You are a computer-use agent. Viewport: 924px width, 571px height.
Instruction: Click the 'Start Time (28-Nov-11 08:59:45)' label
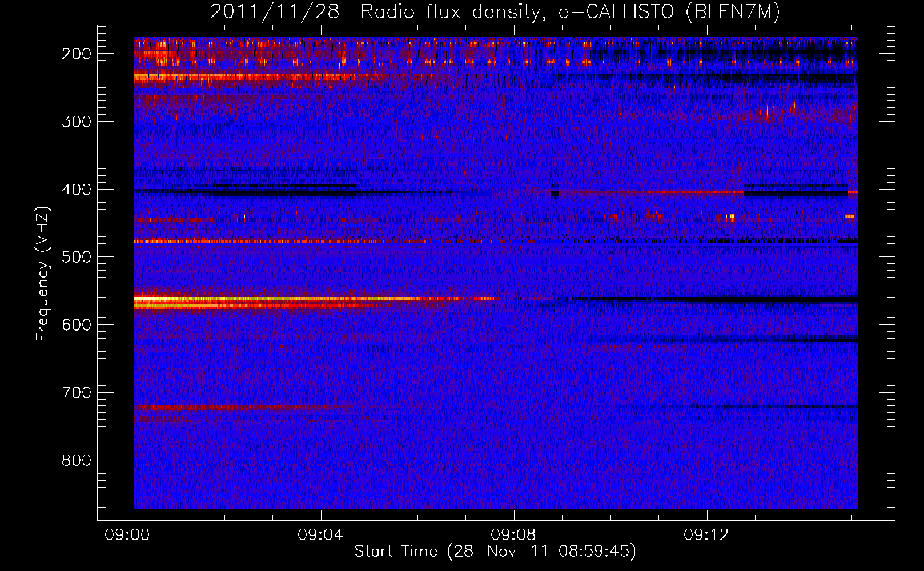pos(495,552)
